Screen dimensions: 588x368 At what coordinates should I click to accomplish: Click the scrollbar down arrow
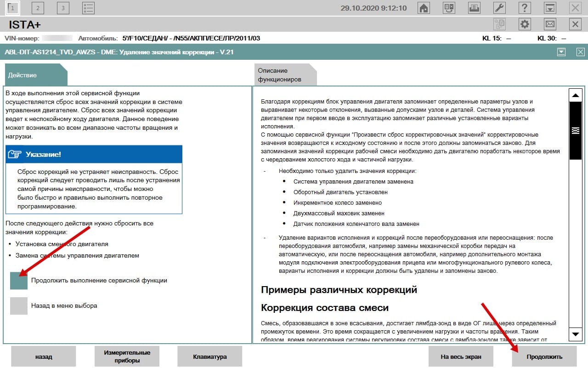(x=575, y=334)
